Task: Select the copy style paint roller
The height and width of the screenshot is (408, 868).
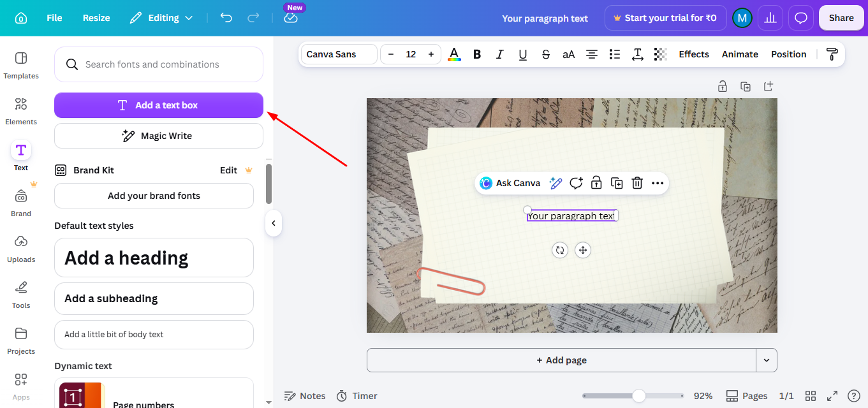Action: 832,54
